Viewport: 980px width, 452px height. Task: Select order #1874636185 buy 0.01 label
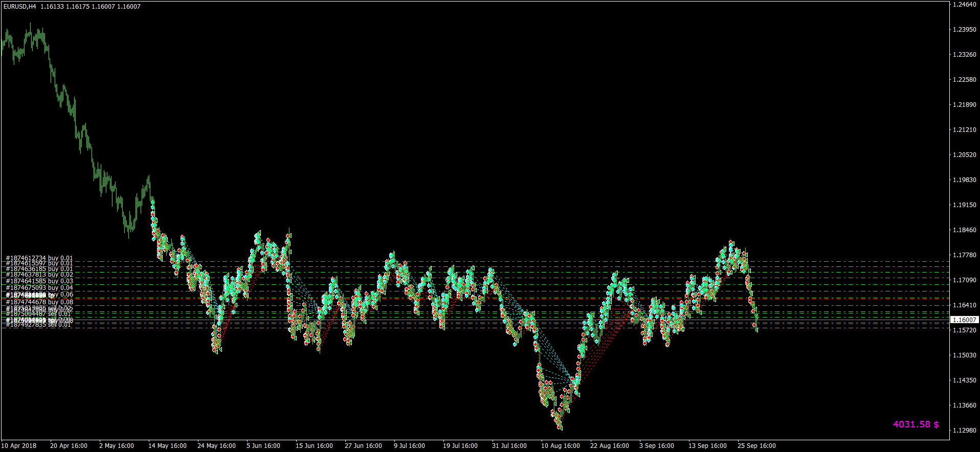click(39, 269)
